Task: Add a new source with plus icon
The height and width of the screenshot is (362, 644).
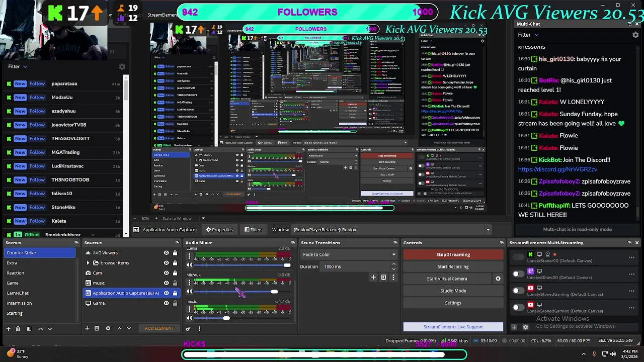Action: (87, 328)
